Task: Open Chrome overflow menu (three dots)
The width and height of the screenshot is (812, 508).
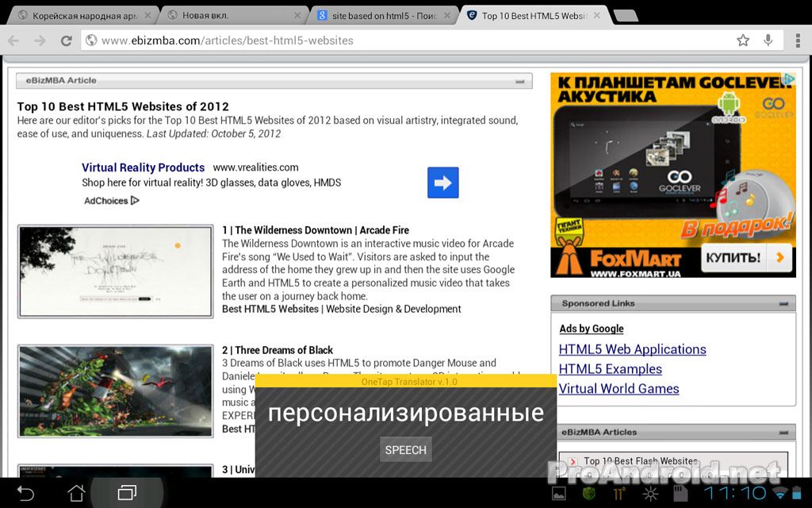Action: point(798,40)
